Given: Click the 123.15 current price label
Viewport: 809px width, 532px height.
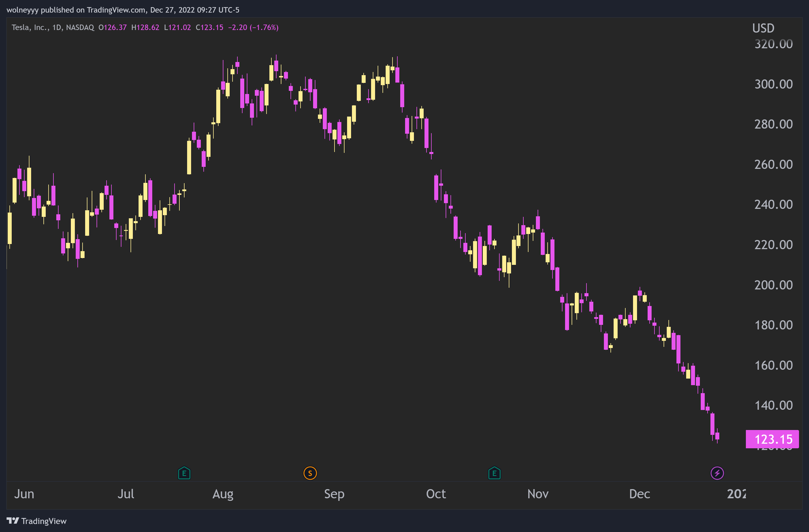Looking at the screenshot, I should tap(772, 439).
